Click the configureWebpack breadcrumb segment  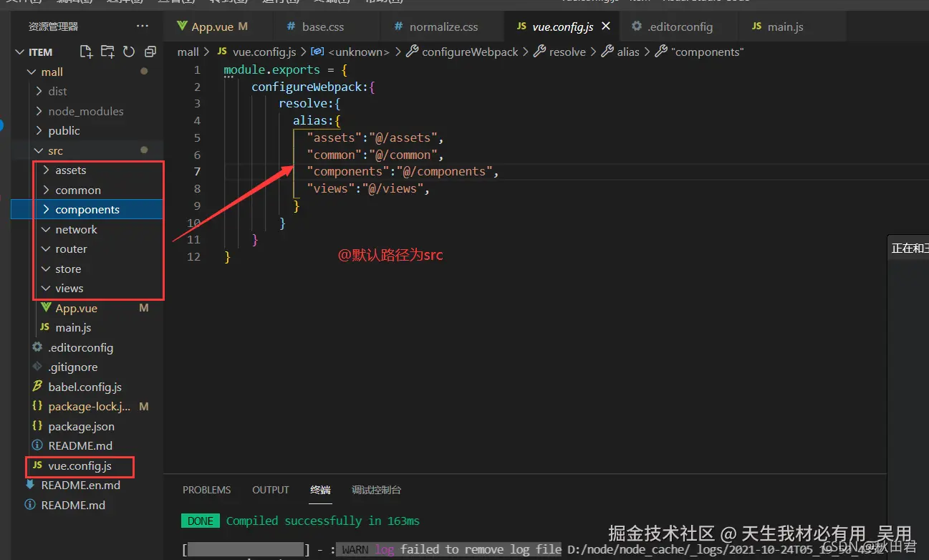coord(470,52)
